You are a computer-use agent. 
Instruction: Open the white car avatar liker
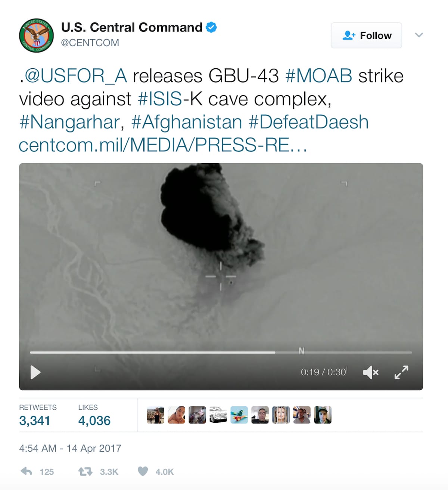(x=218, y=415)
